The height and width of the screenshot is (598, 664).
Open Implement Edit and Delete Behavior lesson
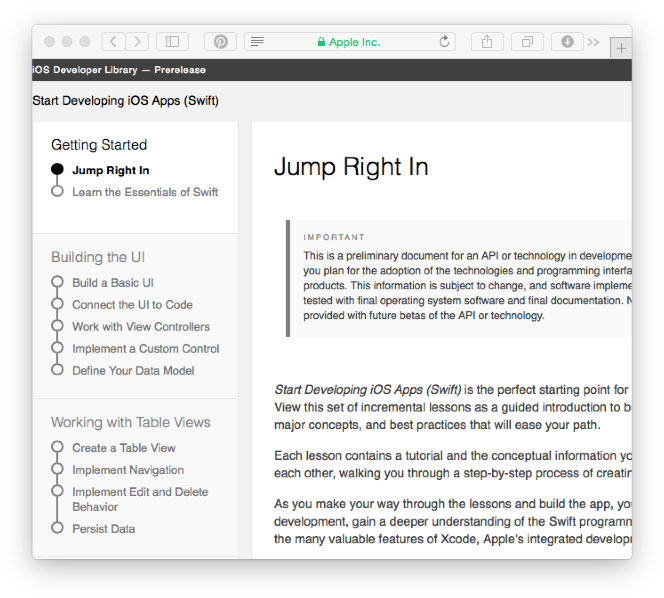(140, 499)
